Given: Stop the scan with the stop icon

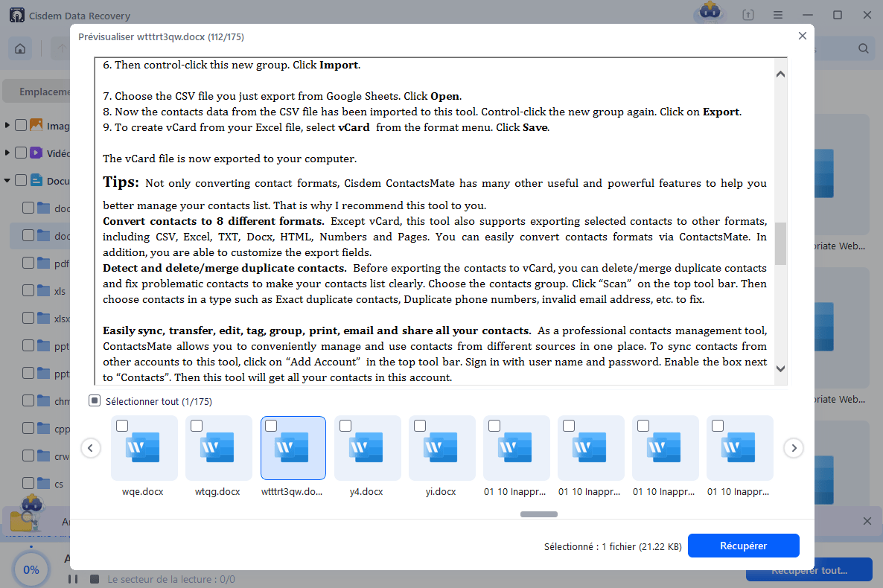Looking at the screenshot, I should (x=95, y=579).
